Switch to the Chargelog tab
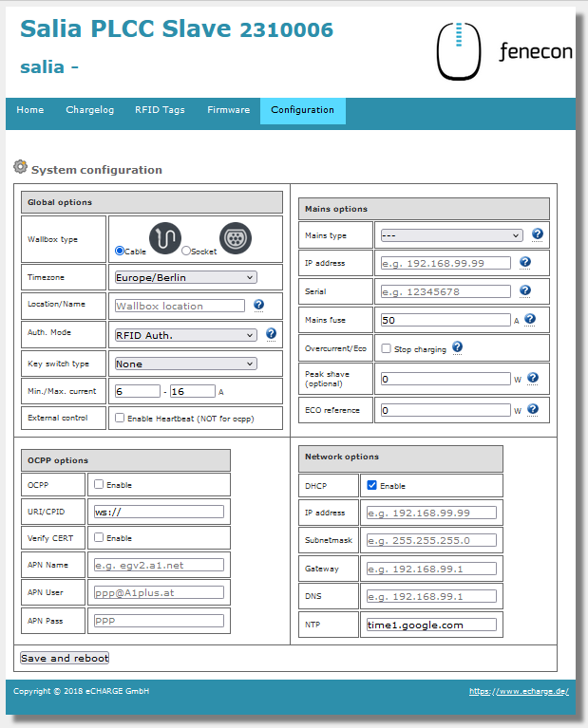Image resolution: width=588 pixels, height=728 pixels. [x=89, y=110]
